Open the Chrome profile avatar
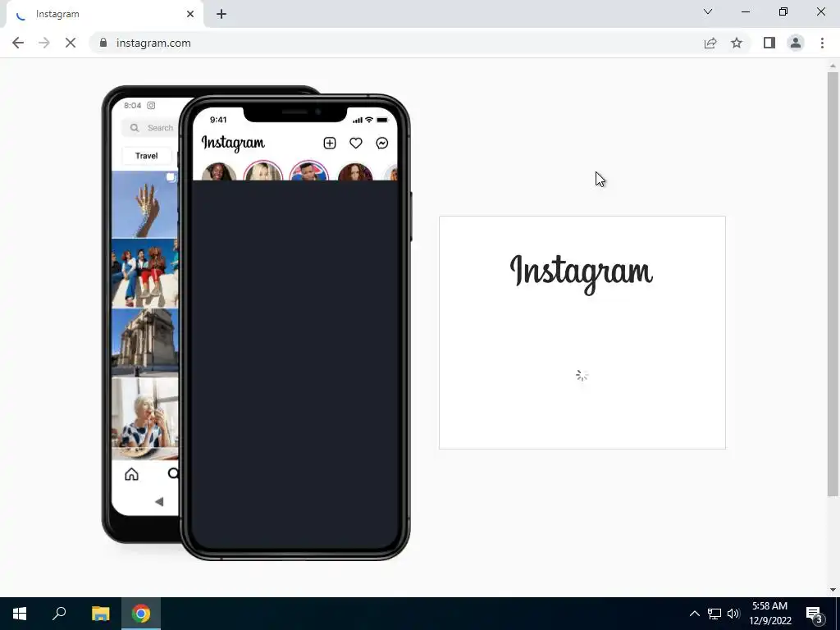 pos(796,43)
